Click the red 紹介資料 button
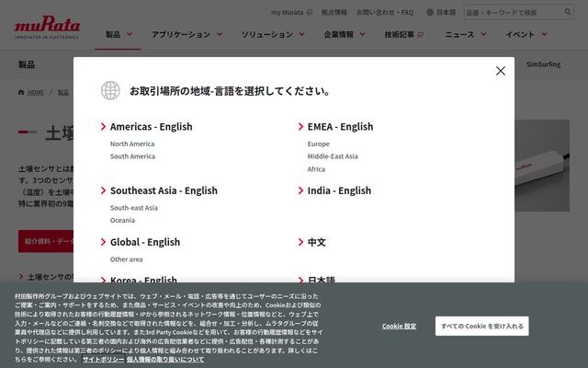Screen dimensions: 588x368 pos(46,241)
